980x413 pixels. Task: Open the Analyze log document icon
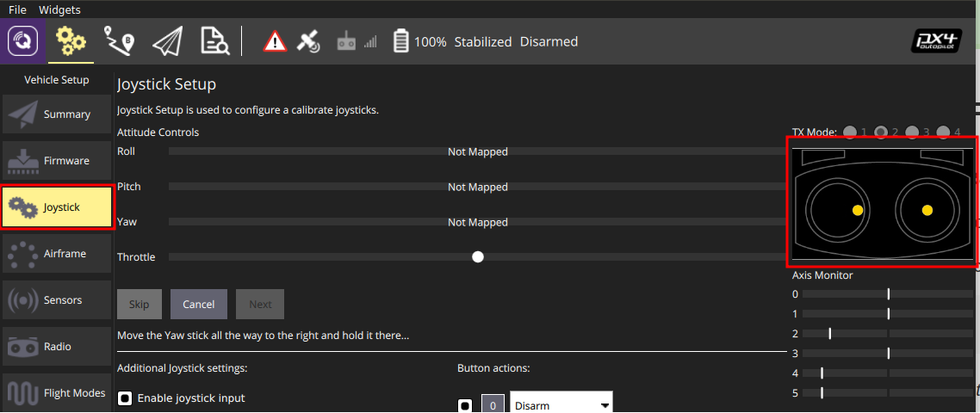click(214, 41)
